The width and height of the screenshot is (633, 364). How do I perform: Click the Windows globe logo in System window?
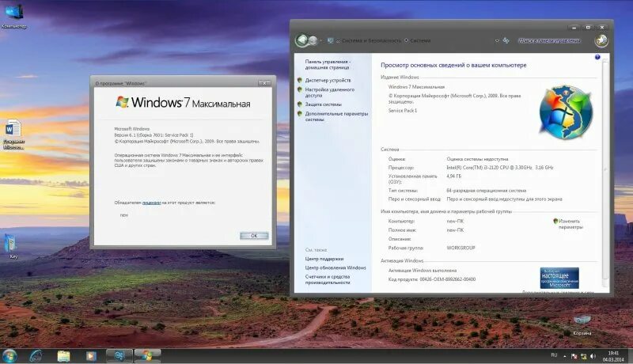pos(566,112)
